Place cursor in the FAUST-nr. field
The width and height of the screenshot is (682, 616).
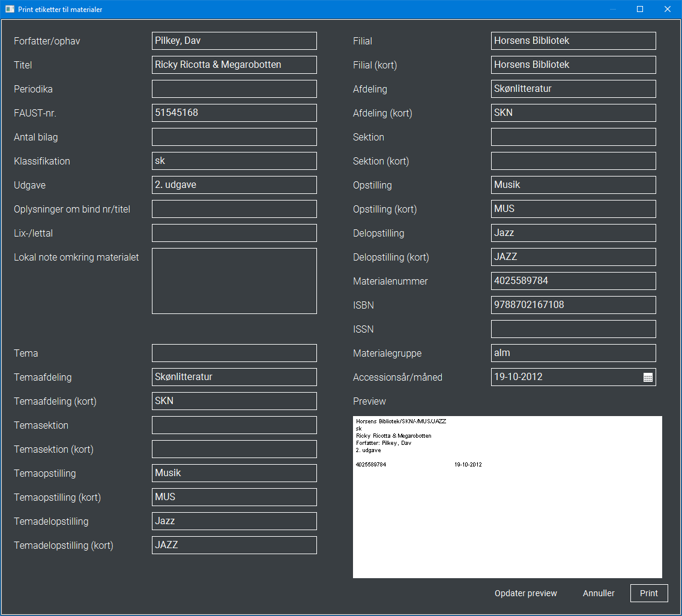234,112
